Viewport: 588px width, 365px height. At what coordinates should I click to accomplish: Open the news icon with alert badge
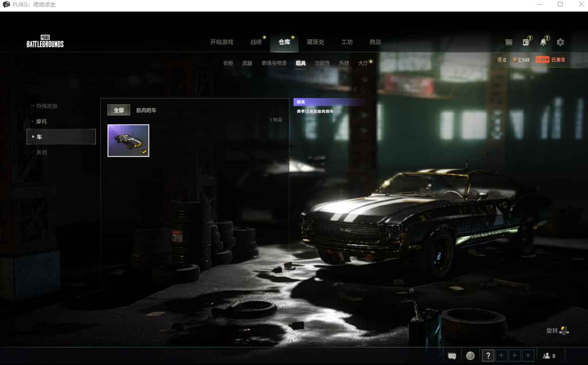coord(526,42)
